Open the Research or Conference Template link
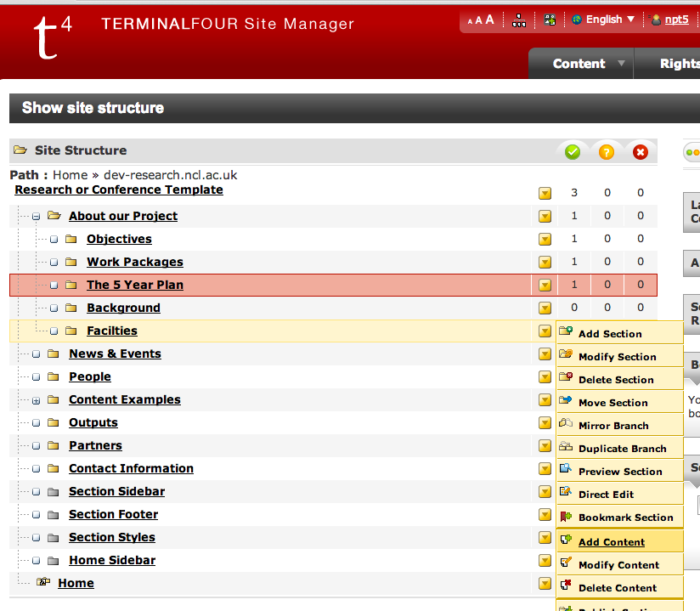 (119, 190)
